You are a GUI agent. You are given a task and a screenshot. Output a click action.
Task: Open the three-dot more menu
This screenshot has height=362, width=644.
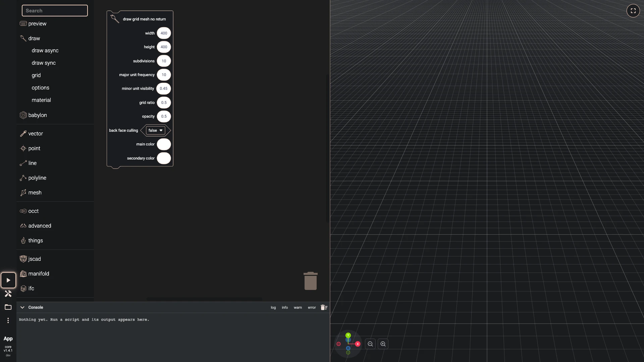(8, 320)
